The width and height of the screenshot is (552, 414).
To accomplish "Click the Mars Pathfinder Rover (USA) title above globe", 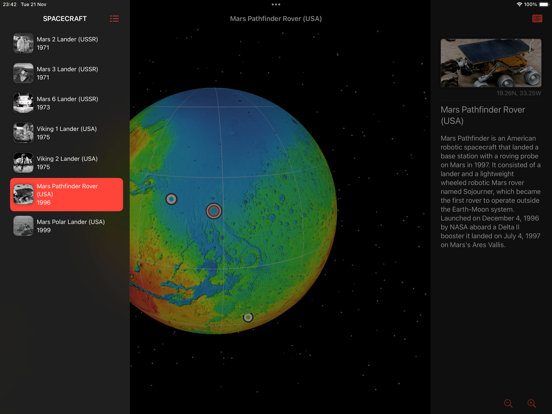I will [276, 19].
